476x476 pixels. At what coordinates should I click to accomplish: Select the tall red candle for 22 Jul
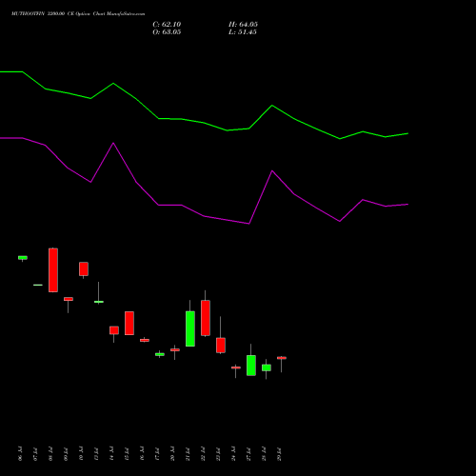click(206, 318)
